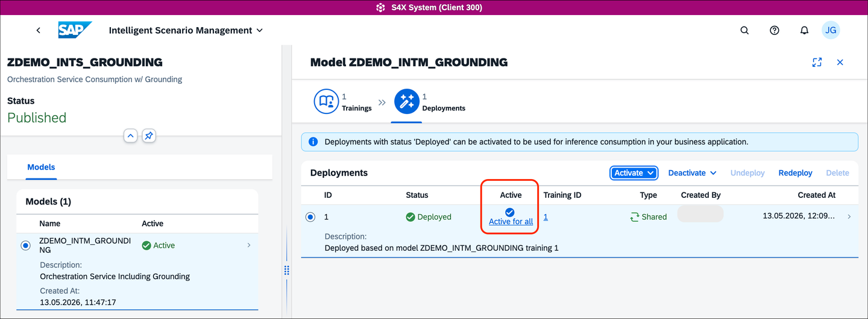Image resolution: width=868 pixels, height=319 pixels.
Task: Open the Deployments step icon
Action: pos(406,102)
